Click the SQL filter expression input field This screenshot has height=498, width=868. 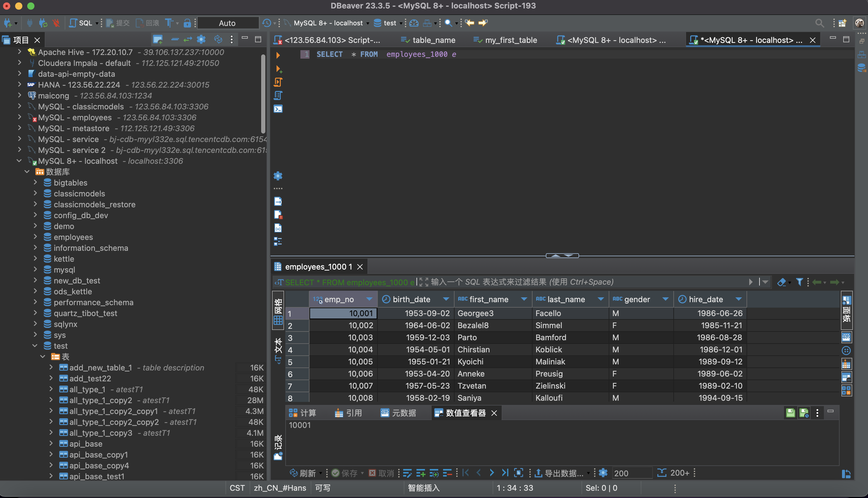pyautogui.click(x=588, y=282)
